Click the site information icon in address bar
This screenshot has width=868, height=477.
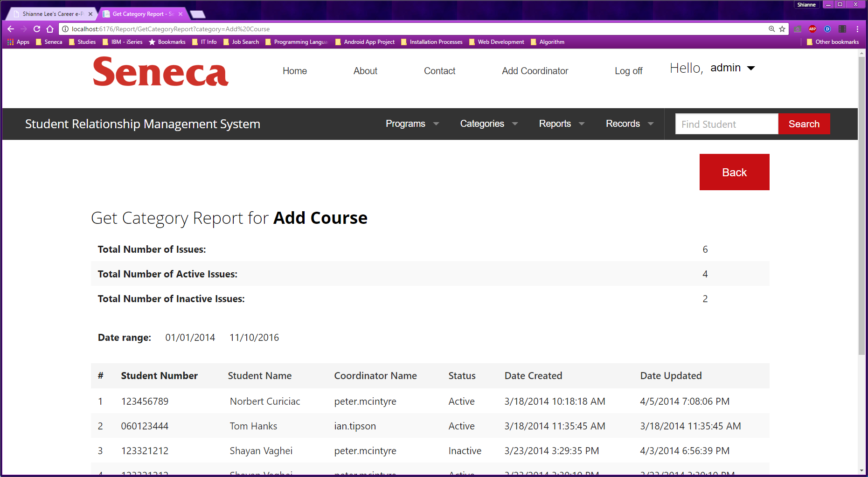pos(65,29)
